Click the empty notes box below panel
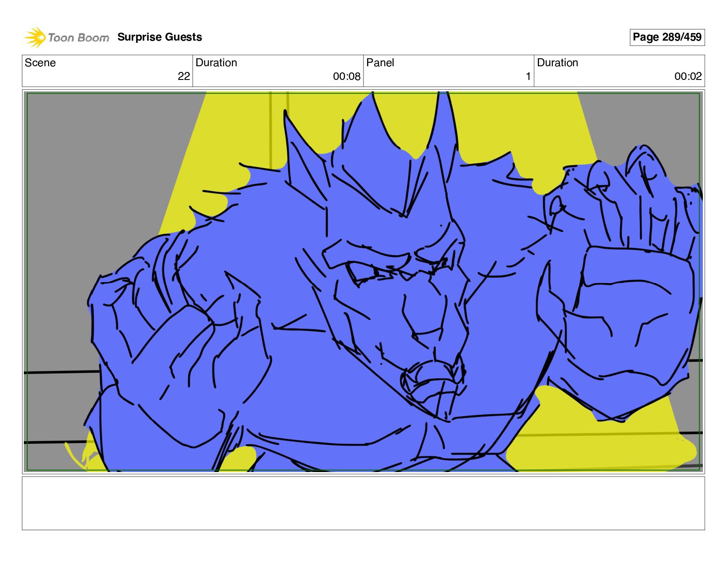Viewport: 728px width, 563px height. coord(363,503)
